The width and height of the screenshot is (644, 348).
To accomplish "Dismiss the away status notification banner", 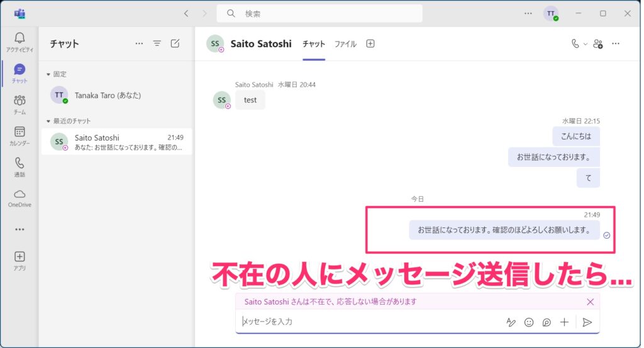I will pyautogui.click(x=590, y=302).
